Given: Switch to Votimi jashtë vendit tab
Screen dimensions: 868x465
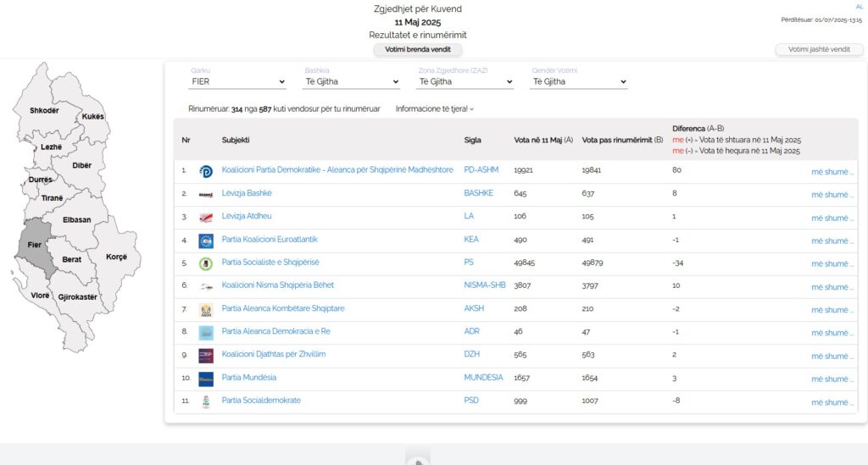Looking at the screenshot, I should 819,50.
